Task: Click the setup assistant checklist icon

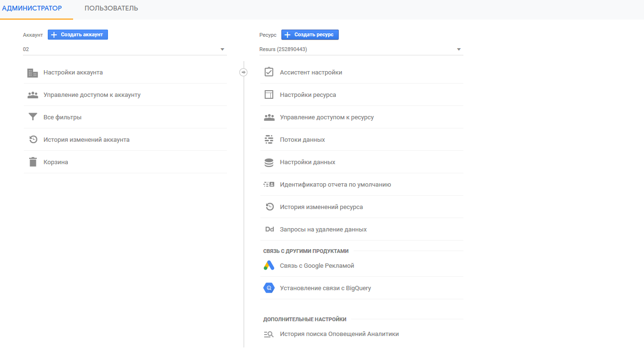Action: [269, 72]
